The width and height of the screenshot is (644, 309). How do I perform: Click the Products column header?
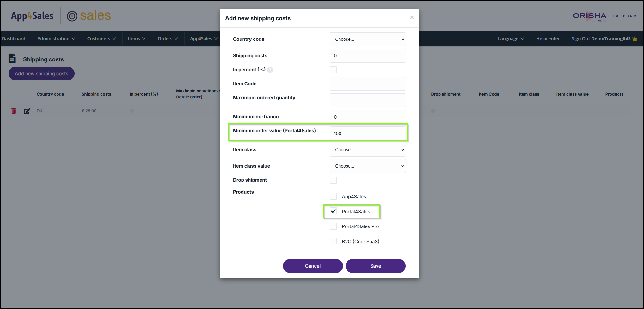pyautogui.click(x=614, y=94)
